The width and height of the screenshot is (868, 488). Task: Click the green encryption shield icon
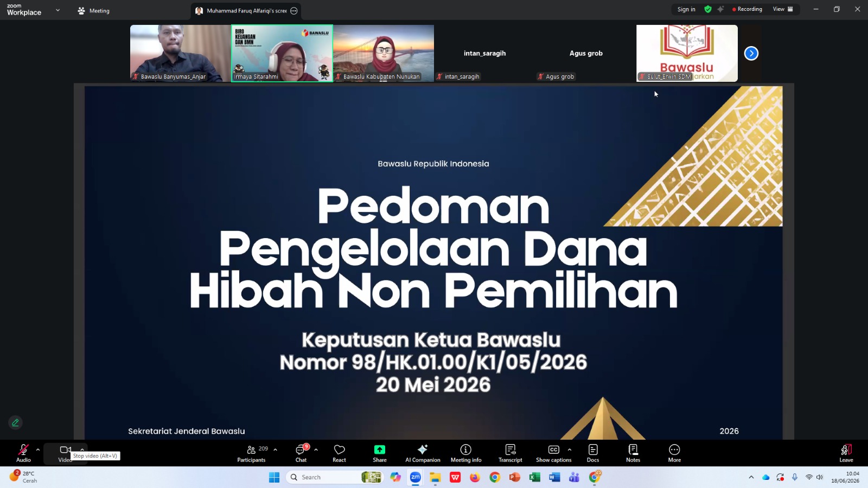(707, 9)
